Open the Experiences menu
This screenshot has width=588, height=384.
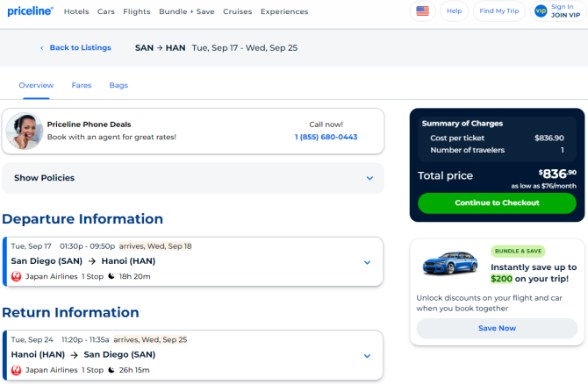pos(284,11)
